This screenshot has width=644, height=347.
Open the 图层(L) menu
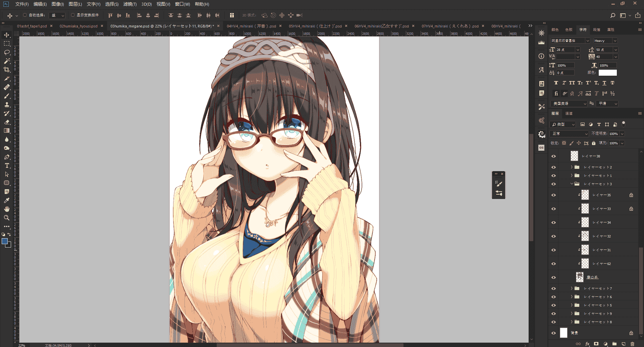(x=75, y=4)
